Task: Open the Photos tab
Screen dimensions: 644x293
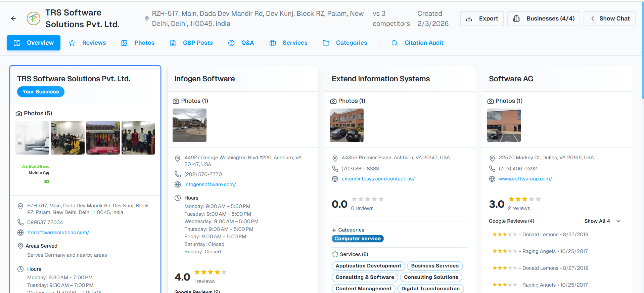Action: (138, 43)
